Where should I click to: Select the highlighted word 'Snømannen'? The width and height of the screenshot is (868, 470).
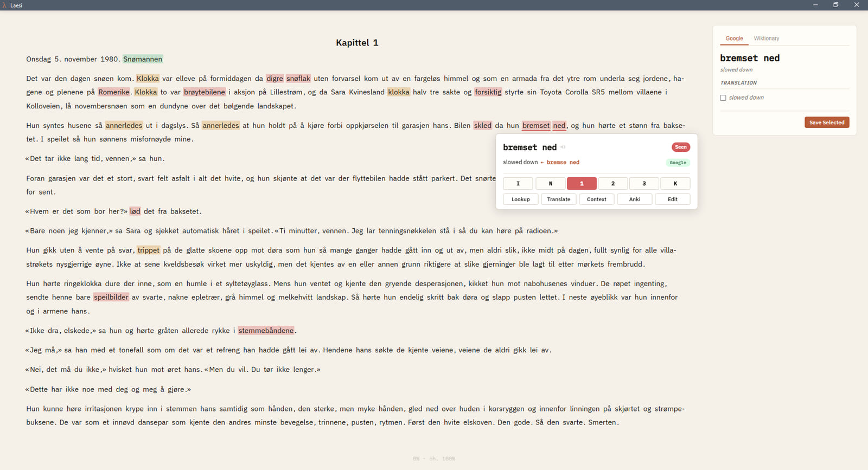[x=143, y=59]
